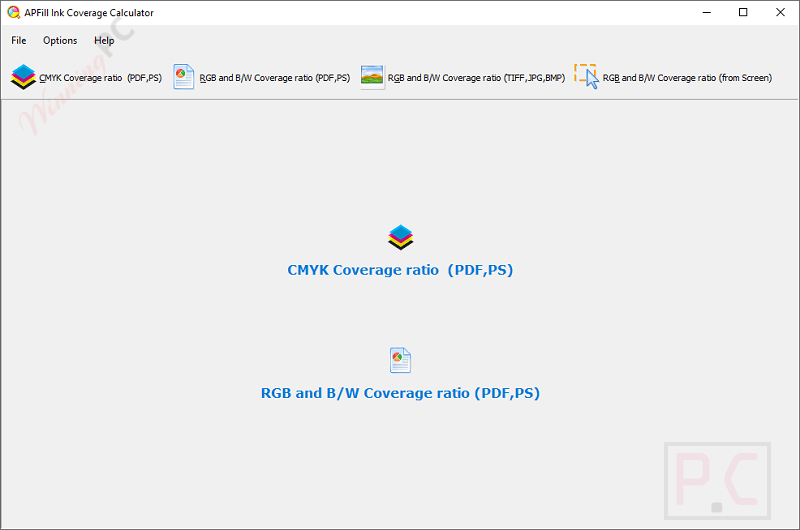Open the Help menu
The image size is (800, 530).
click(x=104, y=40)
